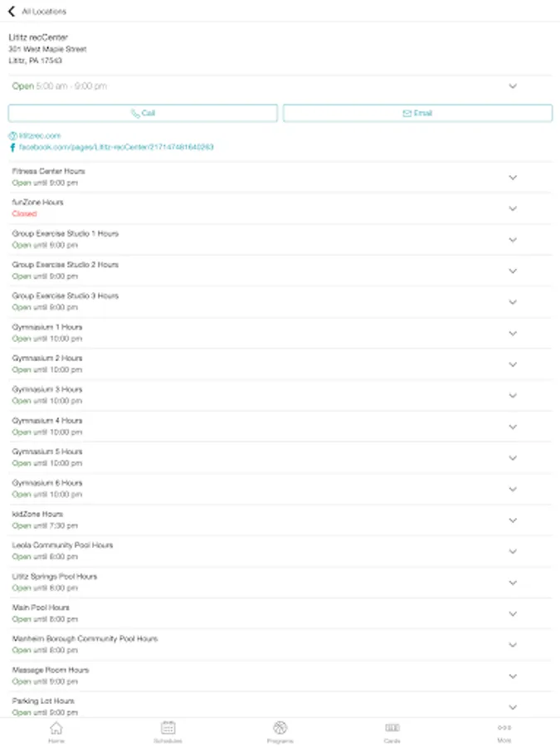The width and height of the screenshot is (560, 747).
Task: Expand Main Pool Hours chevron
Action: [513, 613]
